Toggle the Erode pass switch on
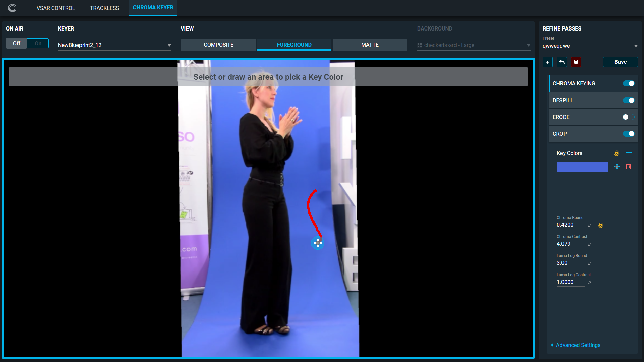This screenshot has width=644, height=362. pyautogui.click(x=628, y=117)
